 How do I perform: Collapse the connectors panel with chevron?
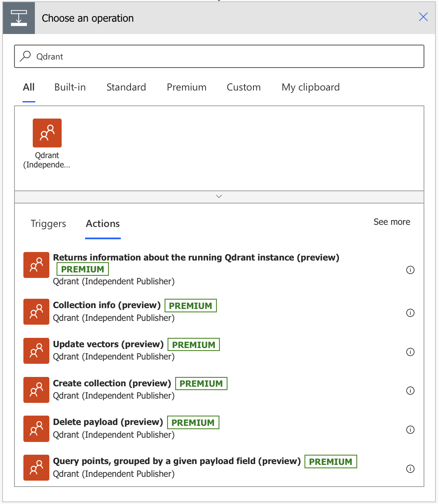click(x=219, y=196)
